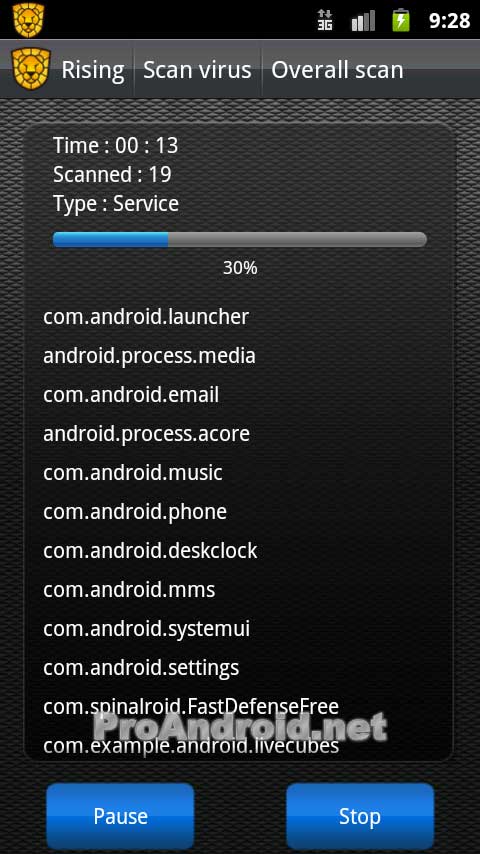Tap the Scanned : 19 counter text
Viewport: 480px width, 854px height.
pyautogui.click(x=112, y=175)
